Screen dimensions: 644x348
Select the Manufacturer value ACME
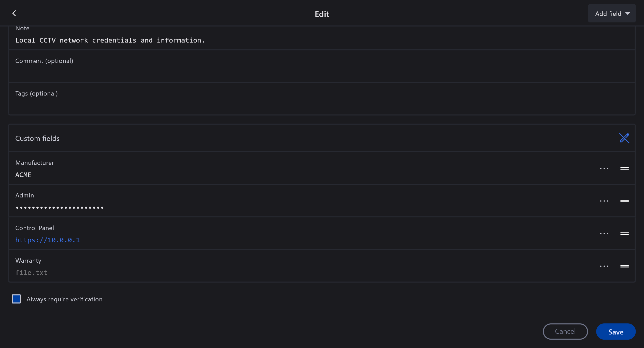coord(23,175)
